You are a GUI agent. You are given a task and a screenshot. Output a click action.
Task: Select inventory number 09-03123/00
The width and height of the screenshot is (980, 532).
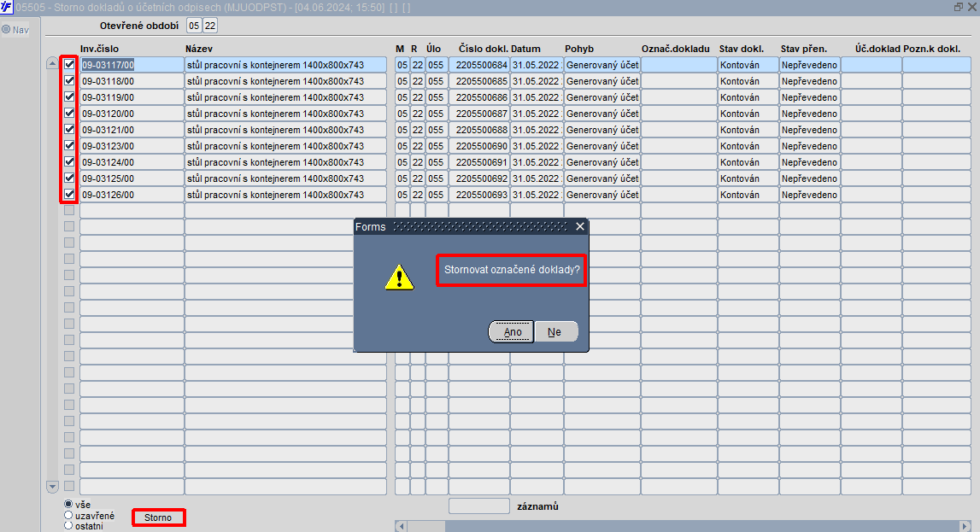tap(132, 146)
